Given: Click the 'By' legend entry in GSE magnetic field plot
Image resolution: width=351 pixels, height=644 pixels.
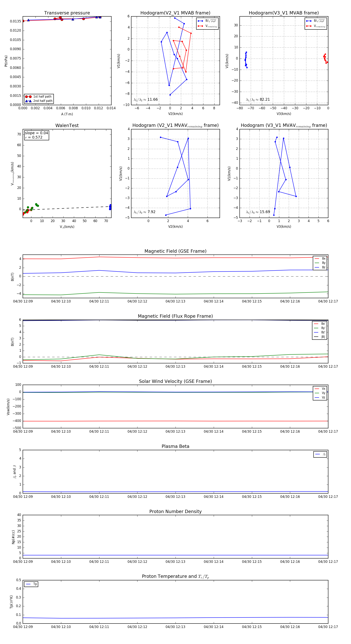Looking at the screenshot, I should [320, 263].
